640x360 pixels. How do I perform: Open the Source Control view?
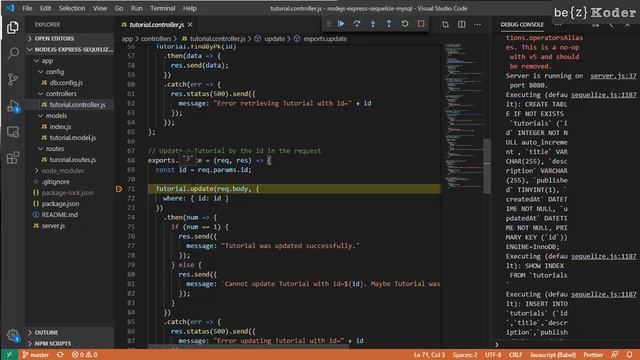coord(13,79)
